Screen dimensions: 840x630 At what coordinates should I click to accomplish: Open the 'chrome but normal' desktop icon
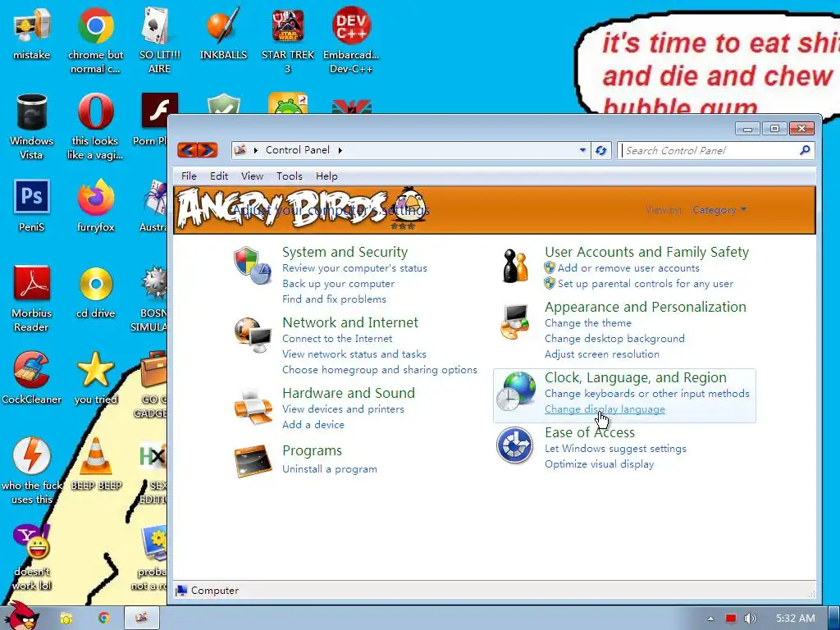point(95,40)
